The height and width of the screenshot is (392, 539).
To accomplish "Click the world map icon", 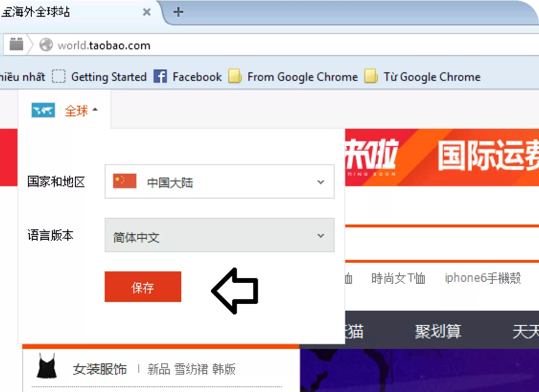I will point(43,111).
